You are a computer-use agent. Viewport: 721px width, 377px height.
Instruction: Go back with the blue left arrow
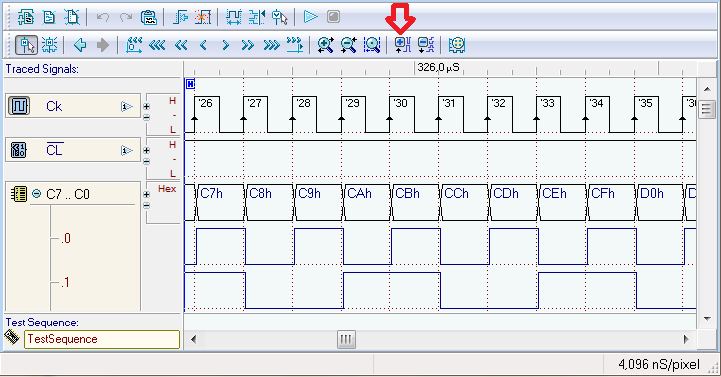click(80, 45)
